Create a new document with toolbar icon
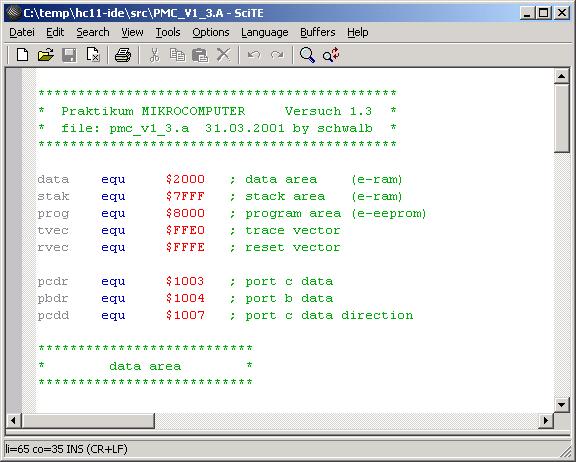The width and height of the screenshot is (576, 462). tap(22, 55)
